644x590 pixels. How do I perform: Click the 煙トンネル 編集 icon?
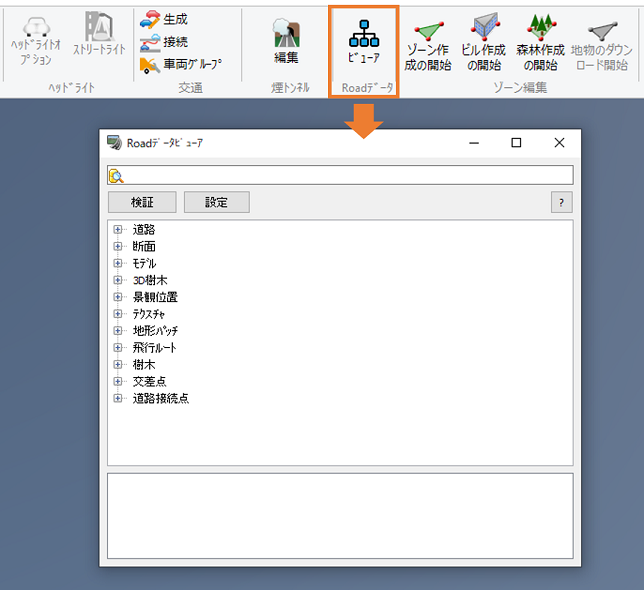[286, 33]
